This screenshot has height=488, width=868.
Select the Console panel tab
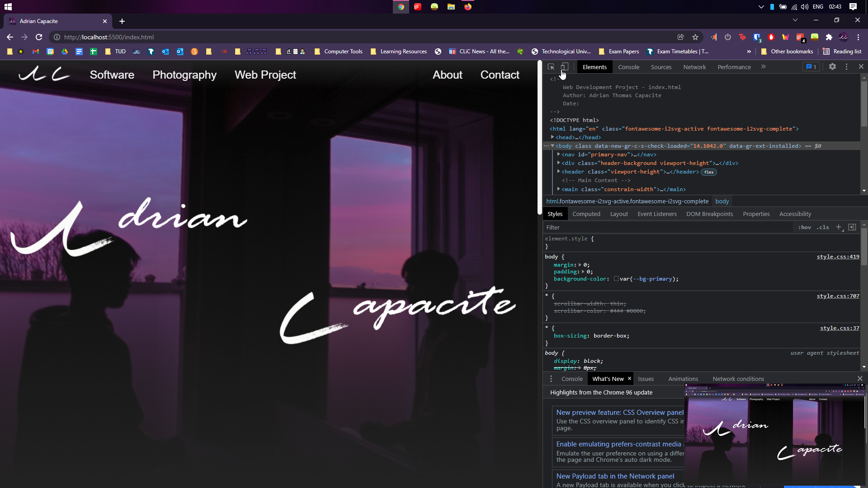coord(629,67)
